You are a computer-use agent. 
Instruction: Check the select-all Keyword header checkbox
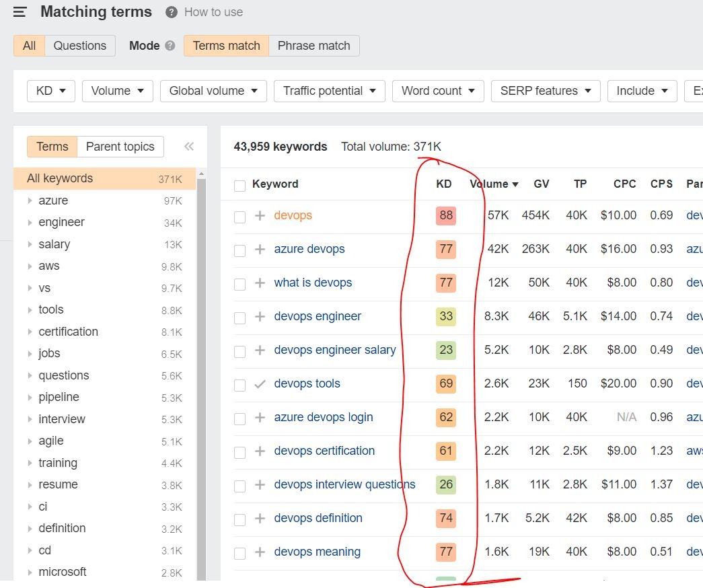(239, 184)
